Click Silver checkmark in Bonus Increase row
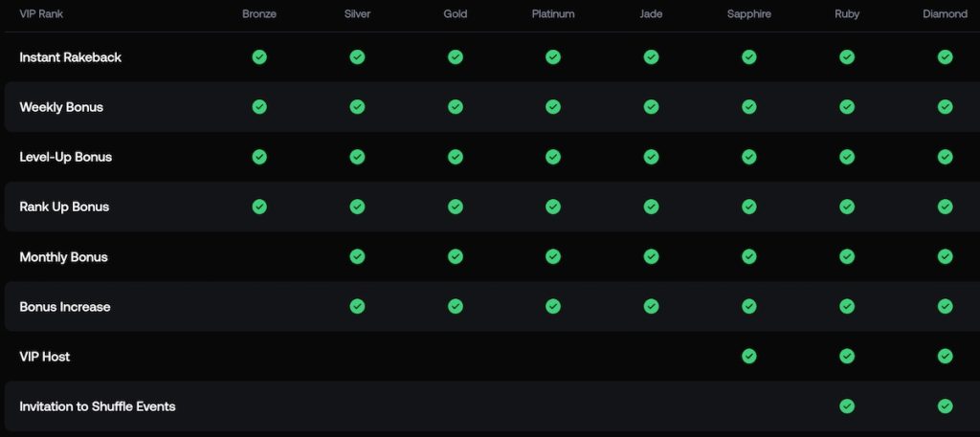 pyautogui.click(x=357, y=306)
